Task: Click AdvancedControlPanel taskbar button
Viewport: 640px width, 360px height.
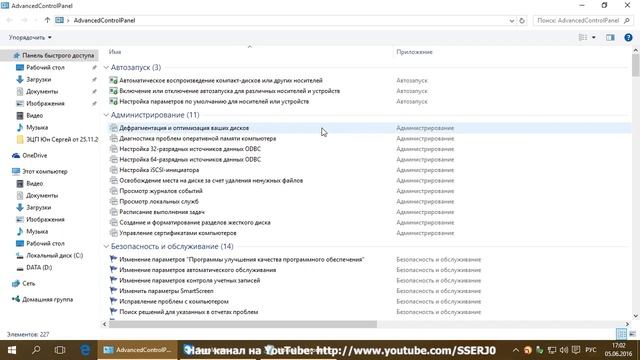Action: [138, 350]
